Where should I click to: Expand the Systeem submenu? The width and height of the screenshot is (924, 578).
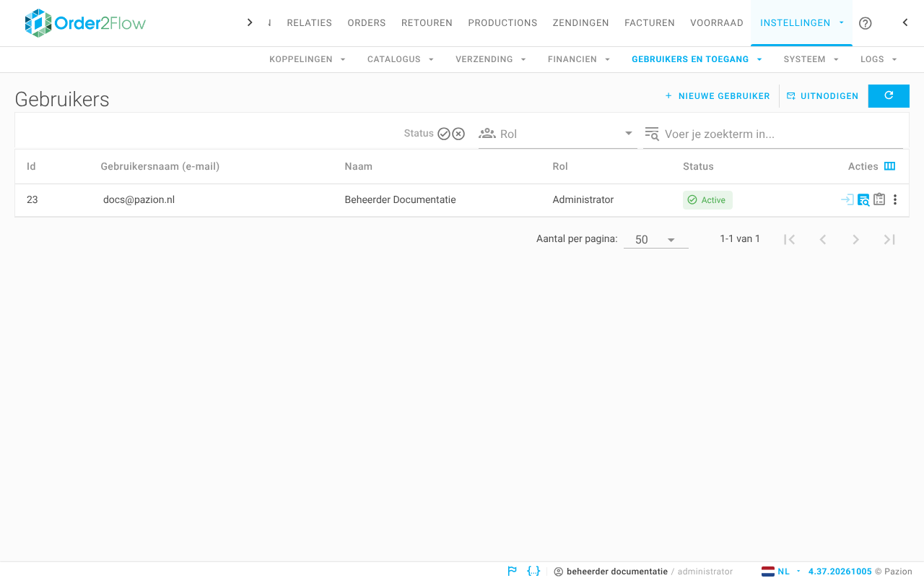coord(811,59)
